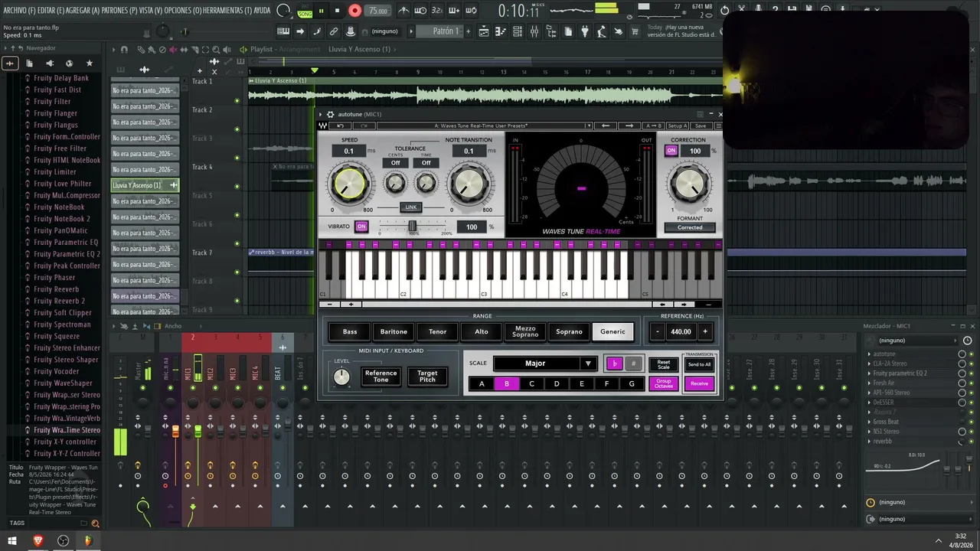Toggle the flat accidental button
Viewport: 980px width, 551px height.
(614, 364)
